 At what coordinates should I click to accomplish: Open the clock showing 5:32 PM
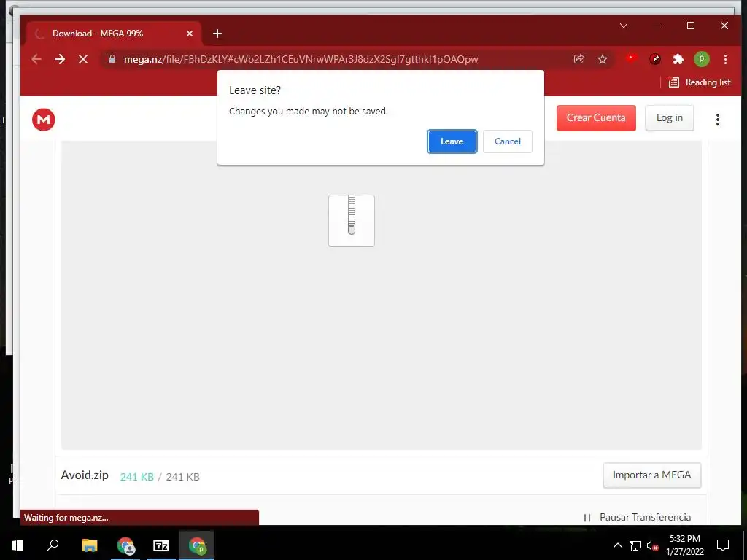pos(684,545)
